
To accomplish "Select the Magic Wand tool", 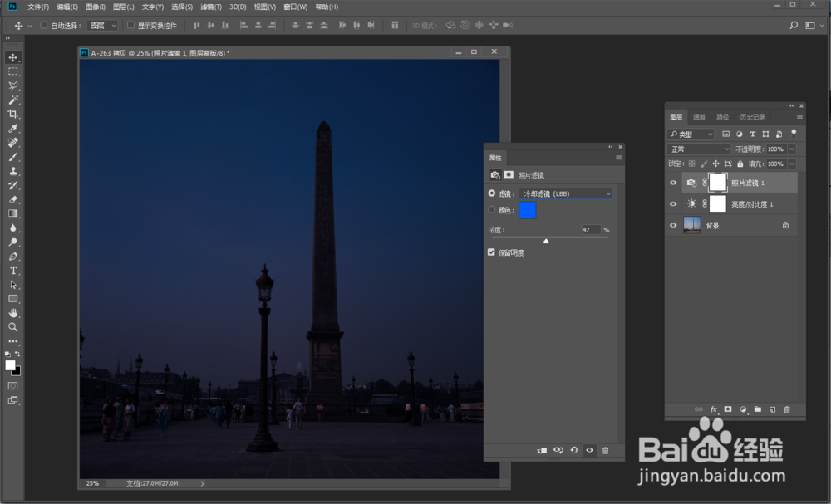I will [x=13, y=100].
